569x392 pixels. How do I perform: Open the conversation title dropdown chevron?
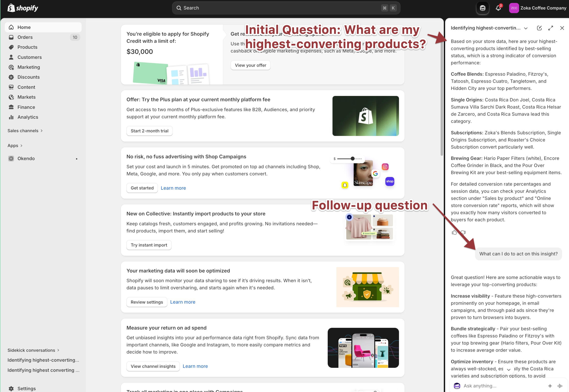tap(526, 28)
